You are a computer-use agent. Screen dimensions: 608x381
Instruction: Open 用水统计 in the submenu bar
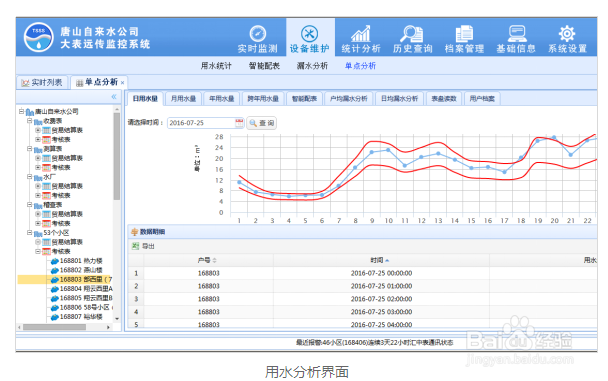click(216, 66)
